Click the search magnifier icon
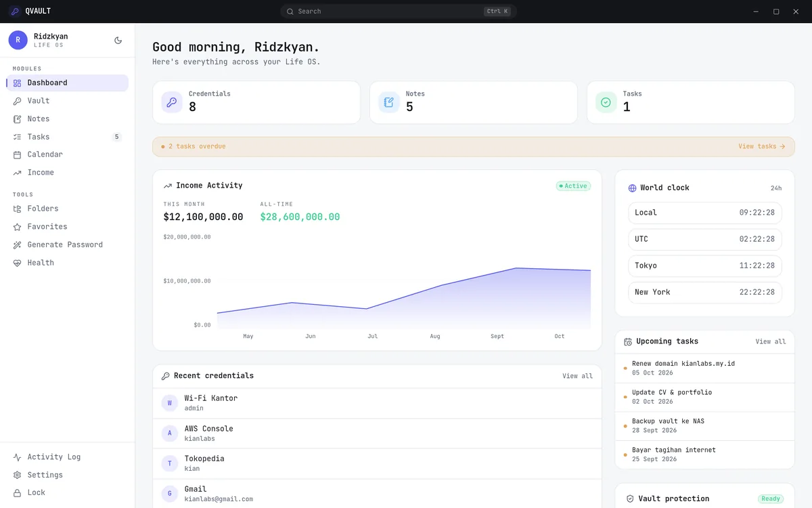Viewport: 812px width, 508px height. tap(290, 12)
